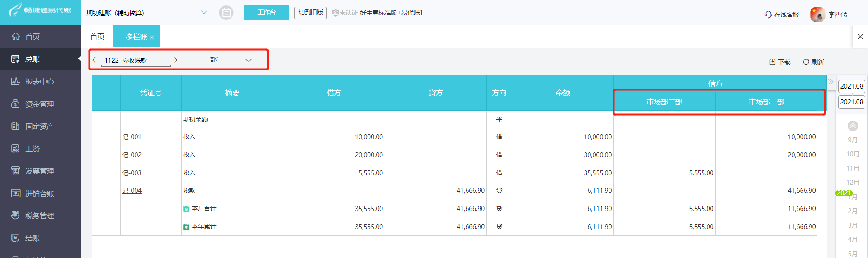868x258 pixels.
Task: Click the 工作台 button
Action: 266,13
